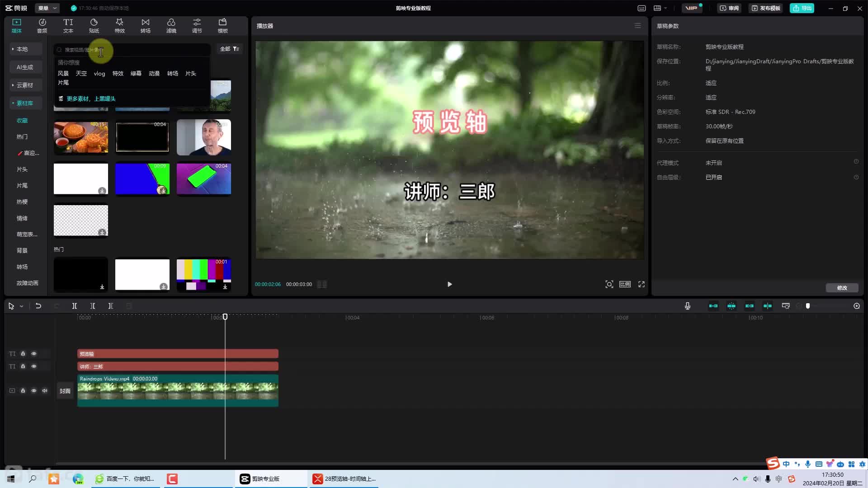Mute the Raindrops video track audio
This screenshot has width=868, height=488.
tap(45, 391)
